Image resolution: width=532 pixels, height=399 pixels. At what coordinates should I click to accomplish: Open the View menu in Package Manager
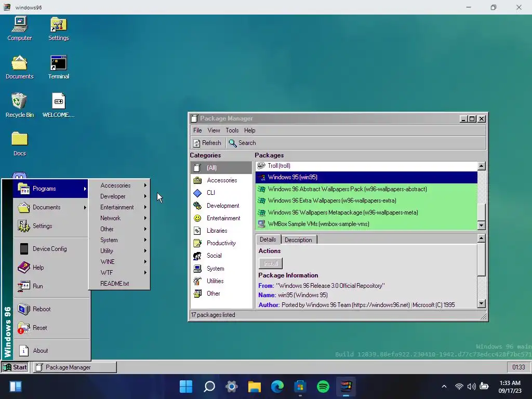[214, 130]
